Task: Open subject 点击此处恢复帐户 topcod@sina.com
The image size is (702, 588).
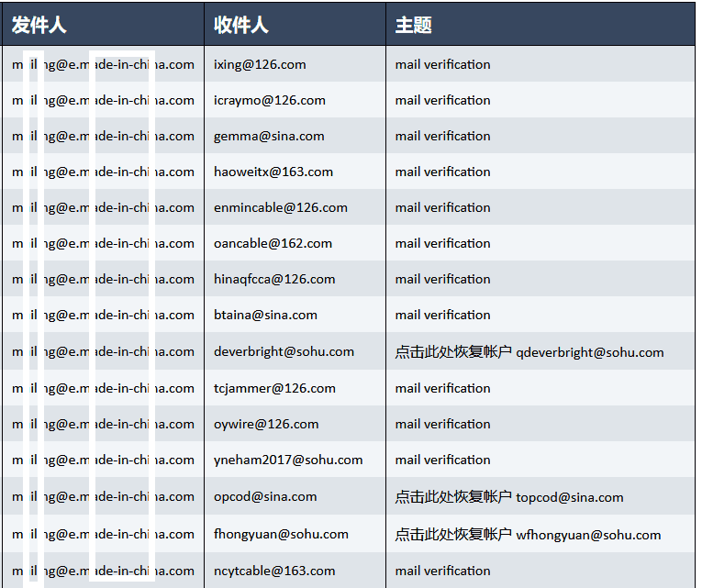Action: 508,497
